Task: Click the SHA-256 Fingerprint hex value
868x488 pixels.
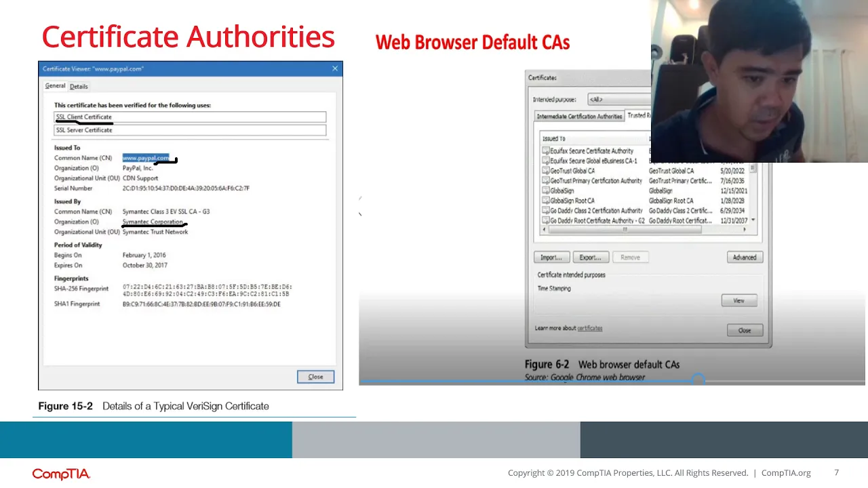Action: pos(207,291)
